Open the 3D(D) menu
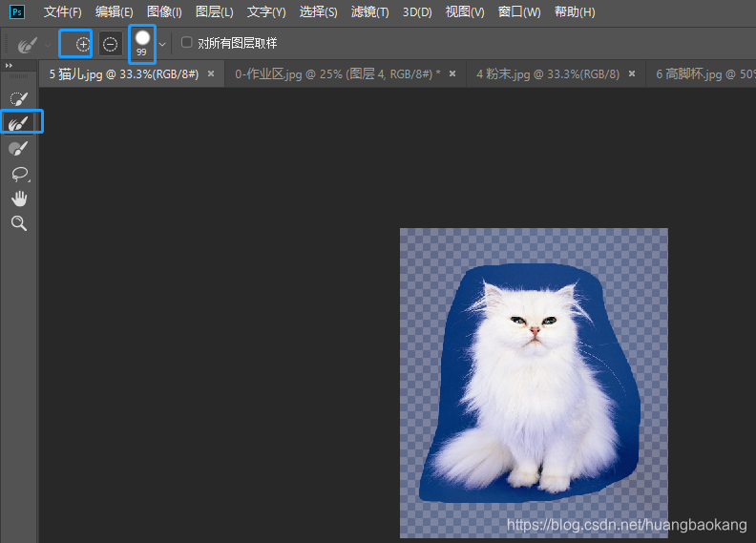Viewport: 756px width, 543px height. tap(417, 12)
